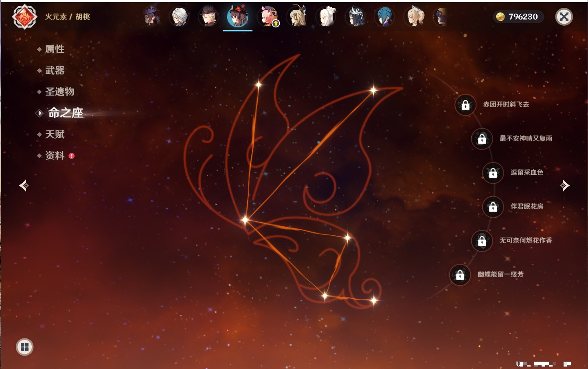Open 资料 profile with red notification

tap(55, 155)
